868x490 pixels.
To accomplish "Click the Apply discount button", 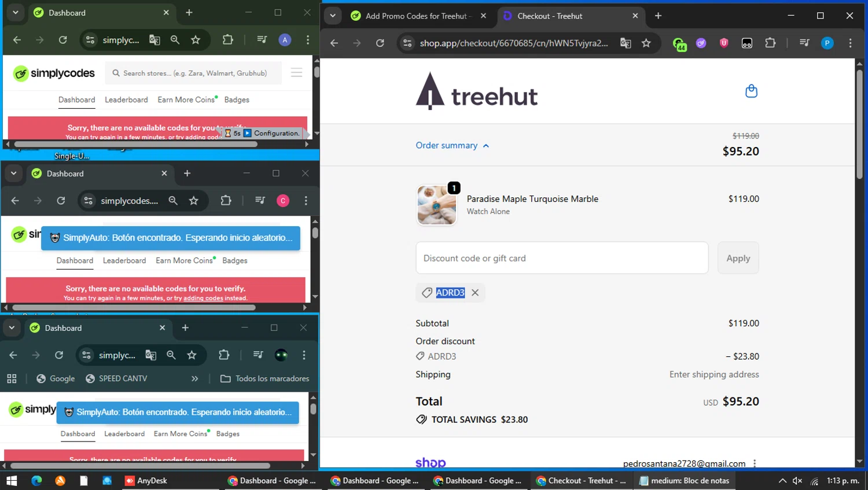I will click(x=738, y=258).
